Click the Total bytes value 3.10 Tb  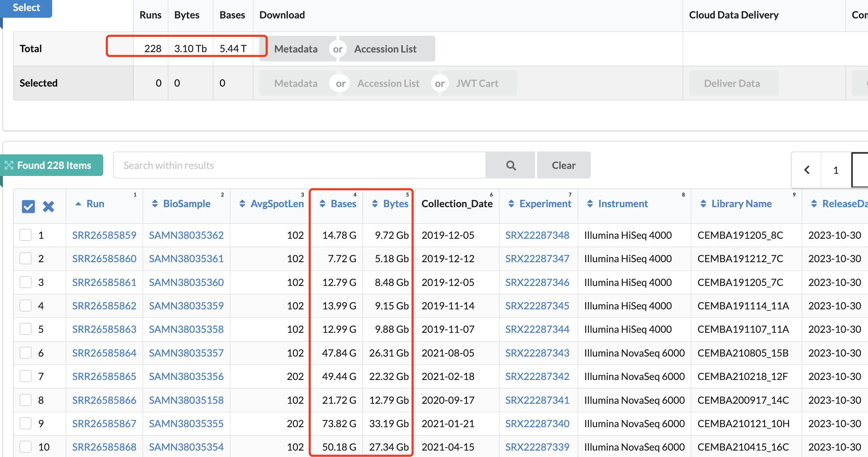pos(190,49)
